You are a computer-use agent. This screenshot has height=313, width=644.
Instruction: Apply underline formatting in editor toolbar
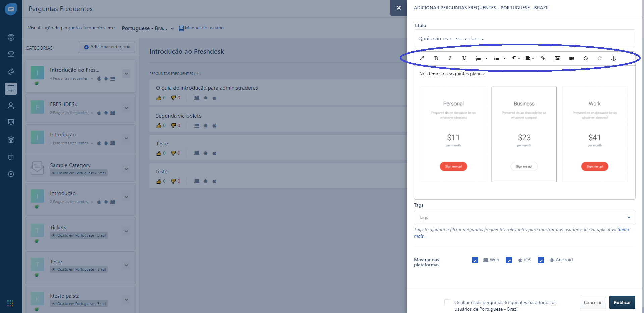click(464, 58)
